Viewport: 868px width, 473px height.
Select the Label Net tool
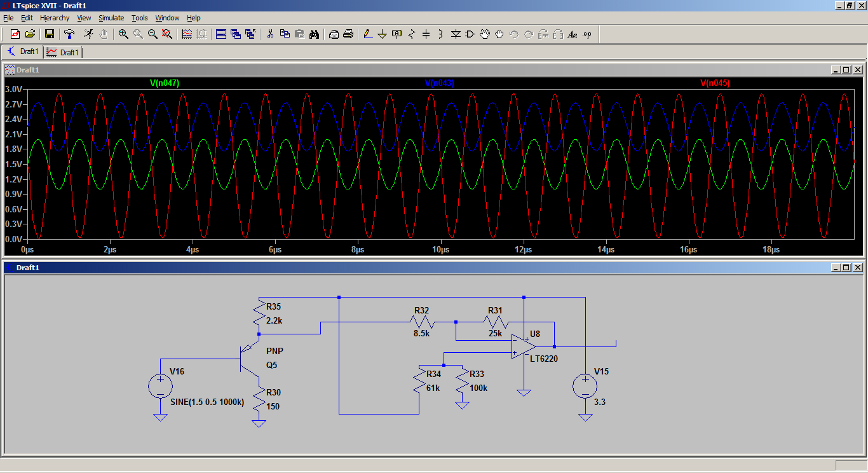pos(397,34)
